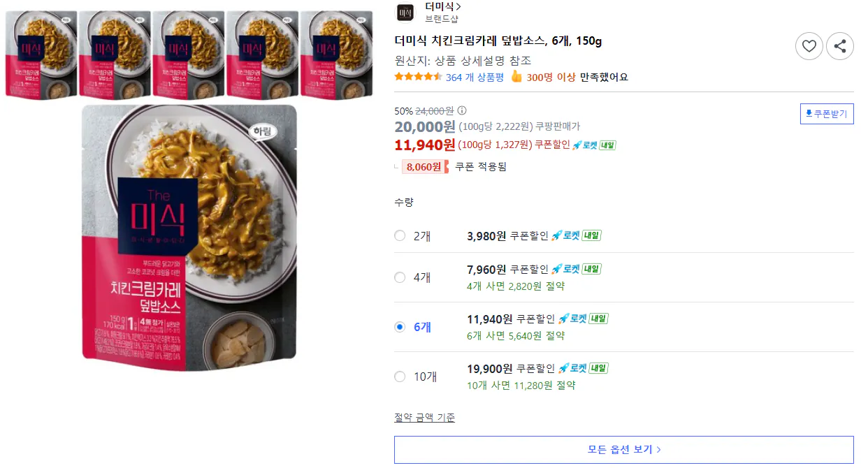Screen dimensions: 868x468
Task: Select the 2개 quantity radio button
Action: pyautogui.click(x=400, y=236)
